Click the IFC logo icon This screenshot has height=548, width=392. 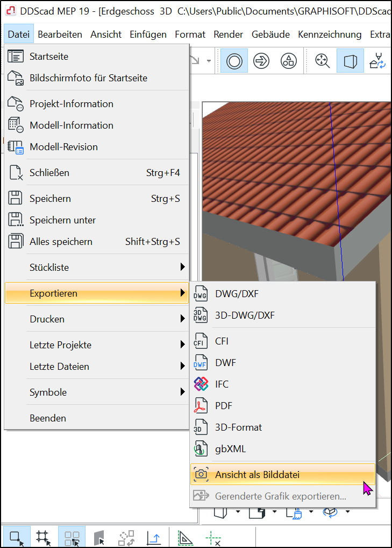pos(201,384)
